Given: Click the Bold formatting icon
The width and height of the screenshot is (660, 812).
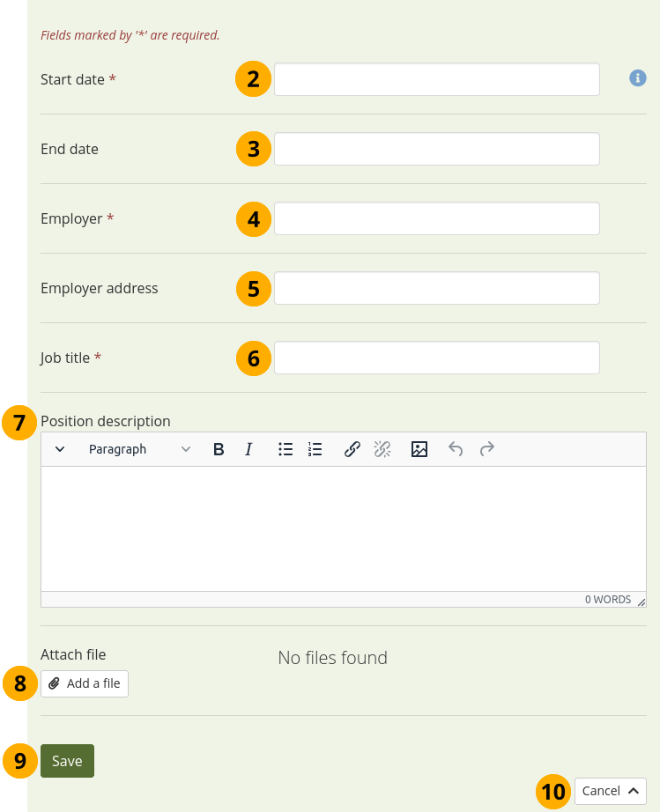Looking at the screenshot, I should pos(219,449).
